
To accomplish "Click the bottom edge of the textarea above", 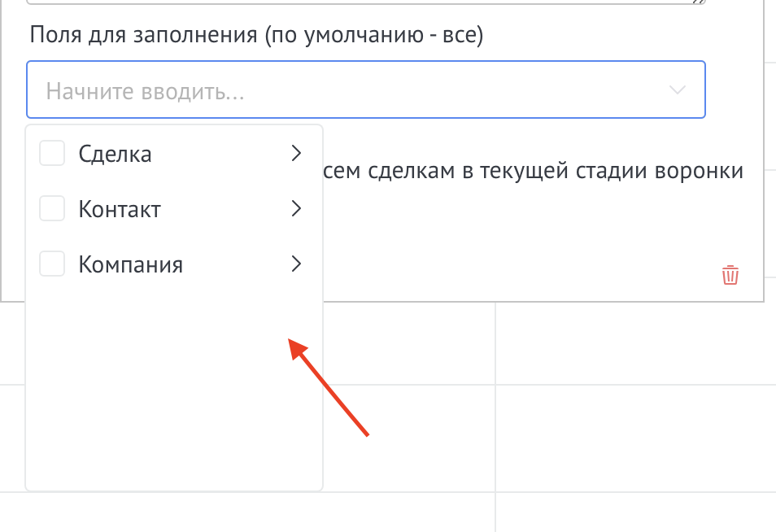I will (x=366, y=5).
